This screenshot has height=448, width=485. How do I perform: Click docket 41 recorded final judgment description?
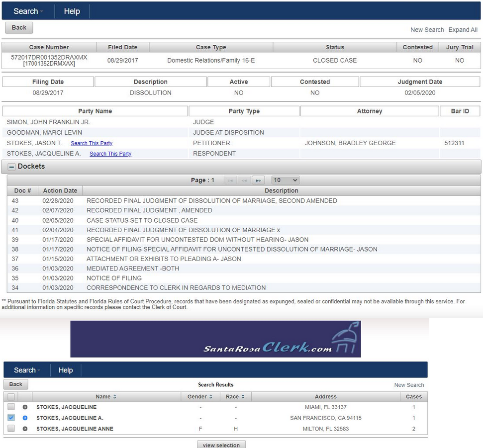[183, 230]
